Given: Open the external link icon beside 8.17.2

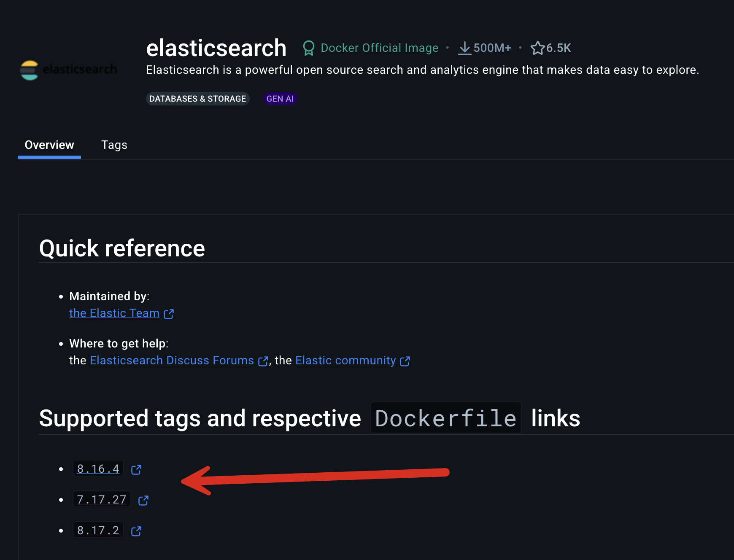Looking at the screenshot, I should coord(136,531).
